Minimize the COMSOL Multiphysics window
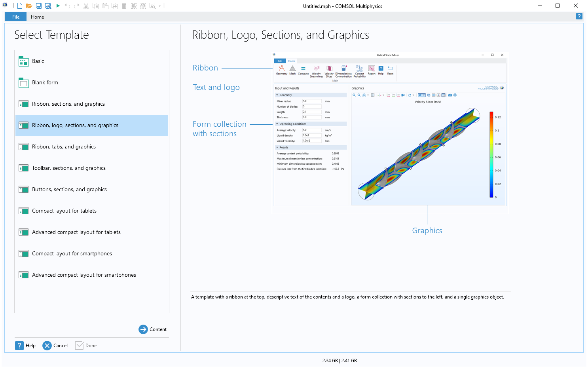 click(x=540, y=6)
